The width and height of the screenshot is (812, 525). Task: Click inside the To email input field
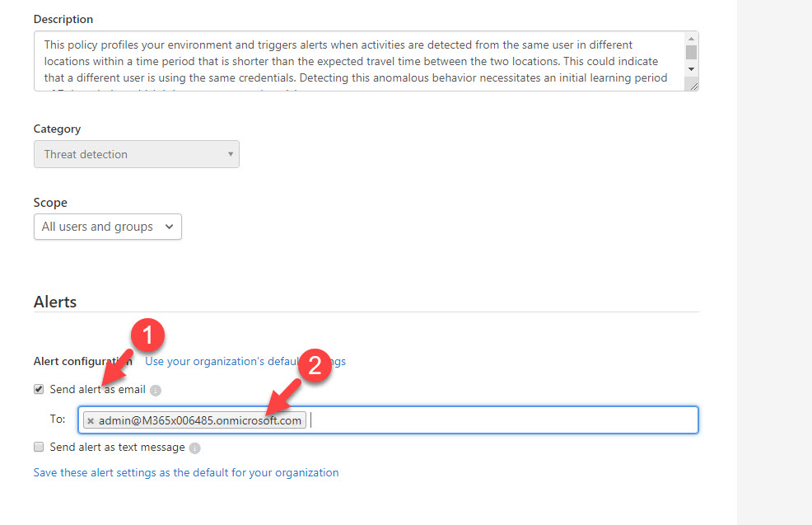coord(502,420)
